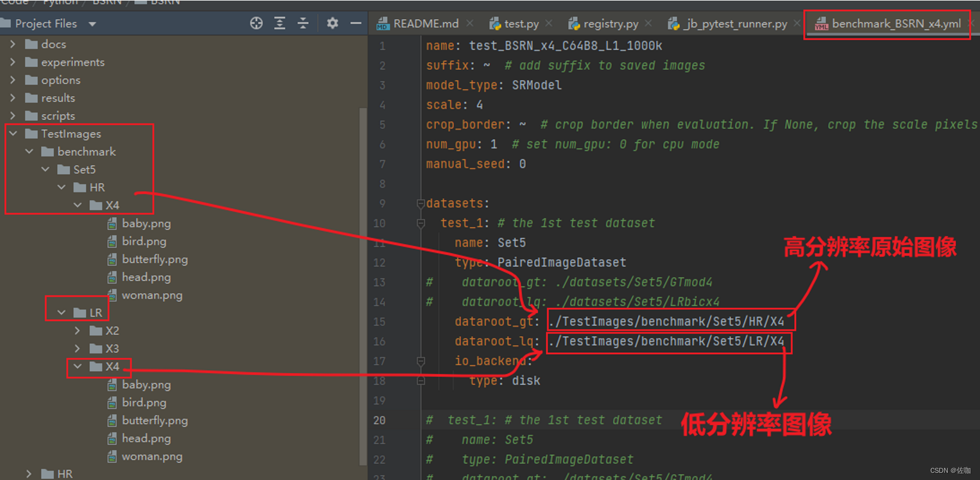Click the text 'manual_seed: 0'
The width and height of the screenshot is (980, 480).
pos(476,164)
